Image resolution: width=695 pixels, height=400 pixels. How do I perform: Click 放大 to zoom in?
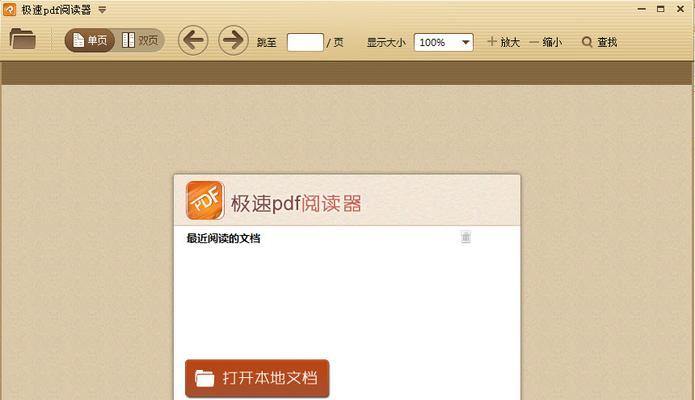pos(504,42)
